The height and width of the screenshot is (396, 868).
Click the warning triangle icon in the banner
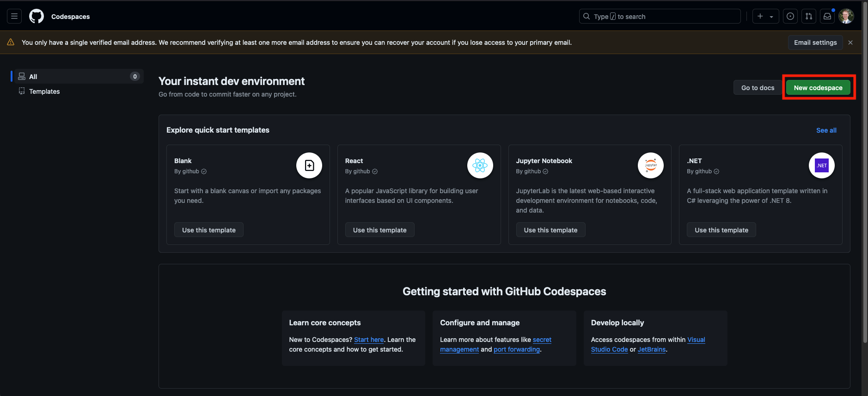tap(11, 42)
